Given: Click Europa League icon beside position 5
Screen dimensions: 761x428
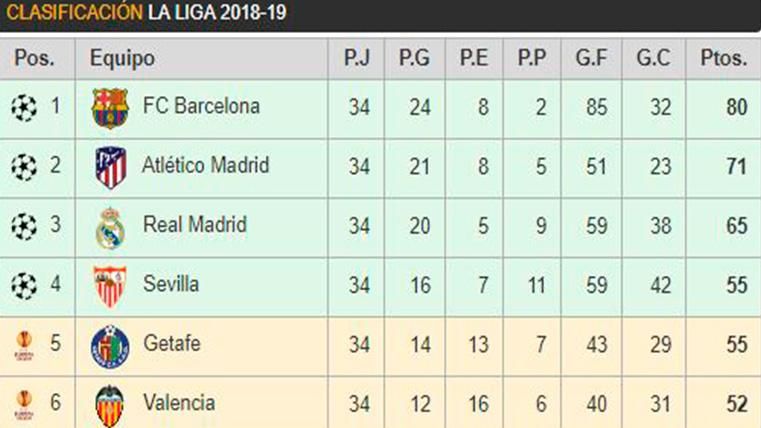Looking at the screenshot, I should (23, 346).
